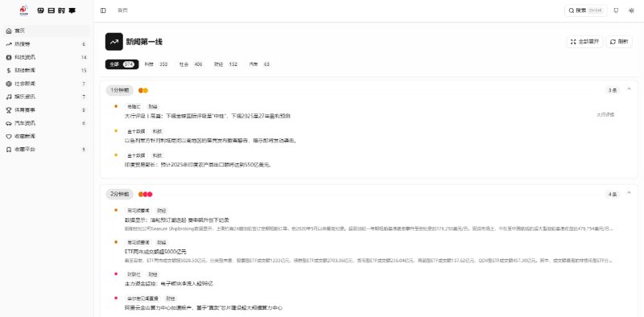
Task: Open the headline starting 主力资金监控
Action: tap(169, 284)
